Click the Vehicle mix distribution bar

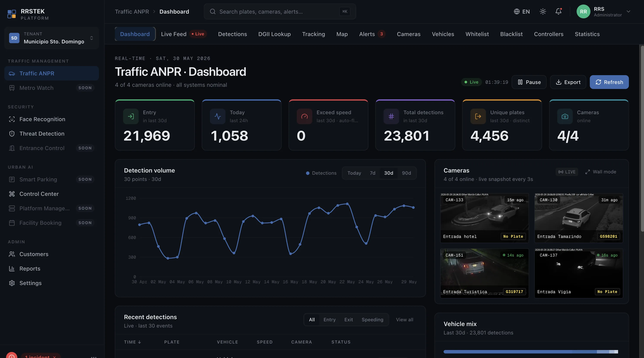(530, 352)
